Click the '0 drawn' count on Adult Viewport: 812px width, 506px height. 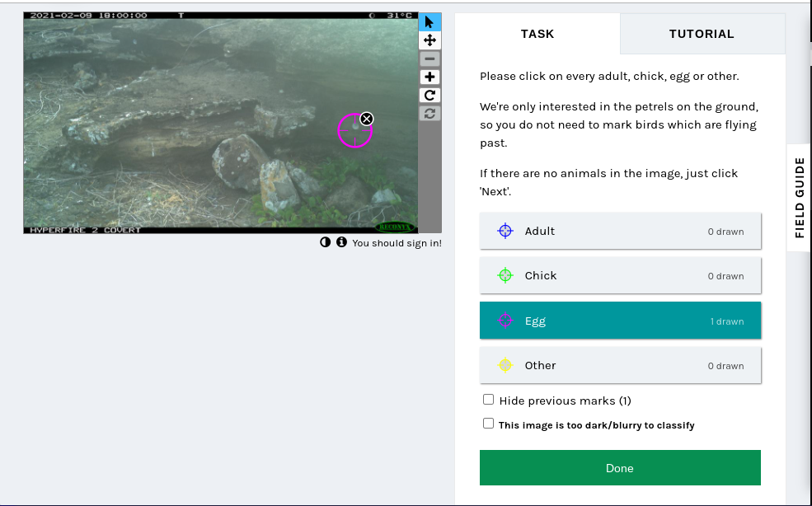725,232
